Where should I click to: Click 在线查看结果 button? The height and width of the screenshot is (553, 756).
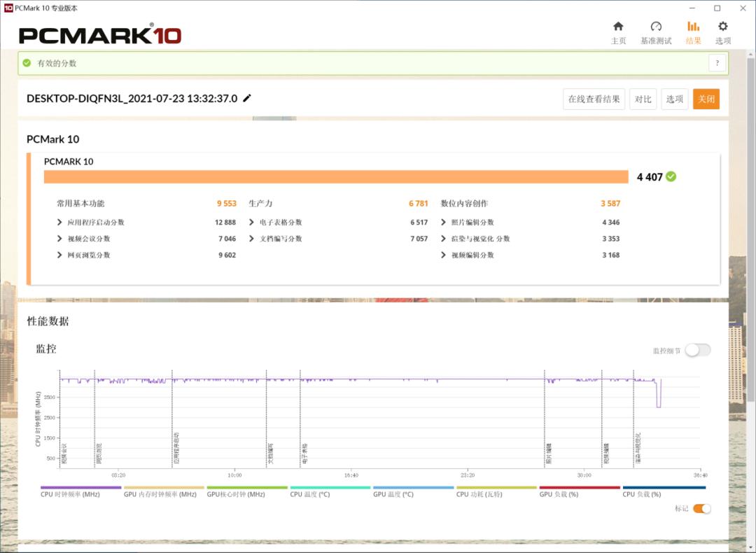594,99
